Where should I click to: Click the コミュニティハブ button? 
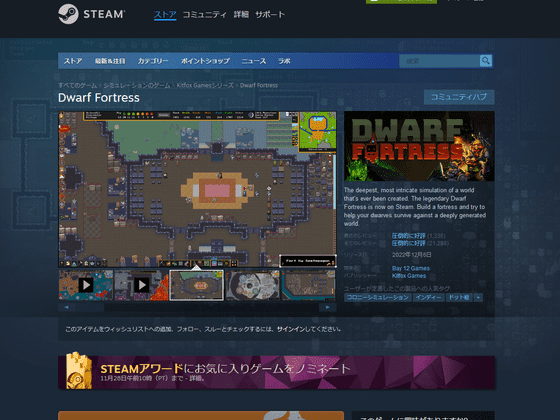coord(459,97)
